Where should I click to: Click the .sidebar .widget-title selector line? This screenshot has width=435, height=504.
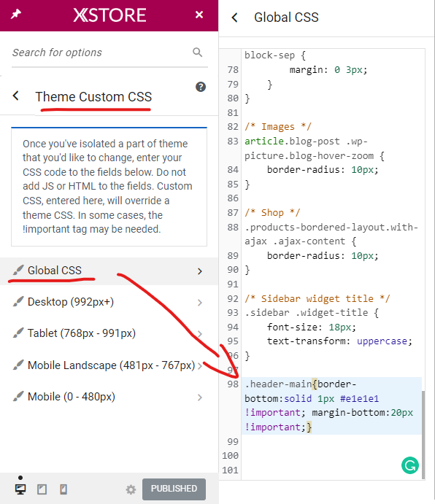(x=312, y=313)
